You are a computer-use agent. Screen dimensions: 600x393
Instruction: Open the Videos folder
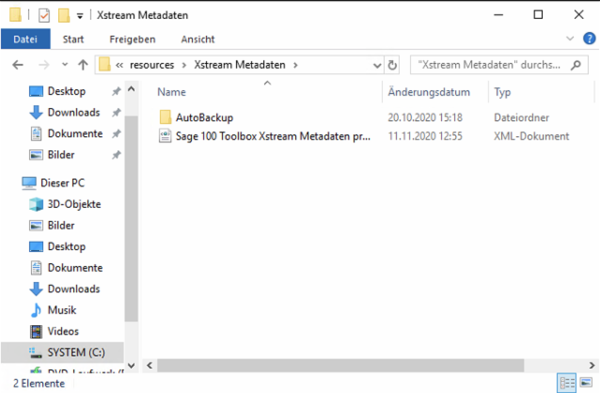(63, 331)
